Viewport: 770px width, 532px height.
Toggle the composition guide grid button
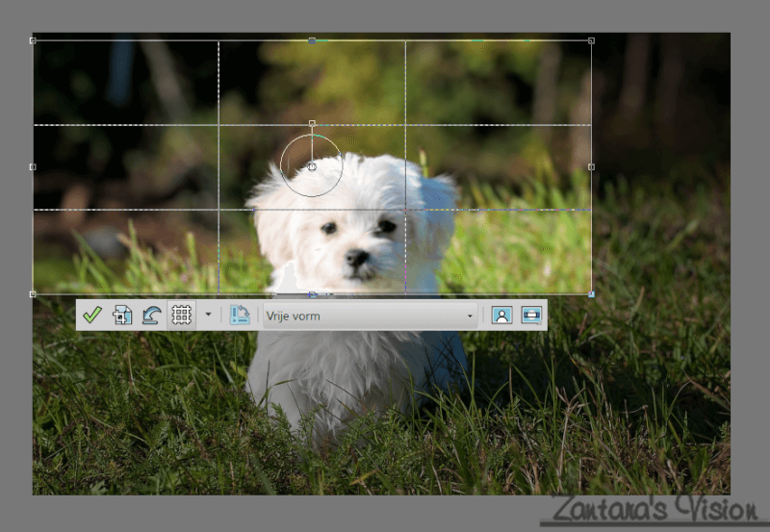[x=181, y=316]
